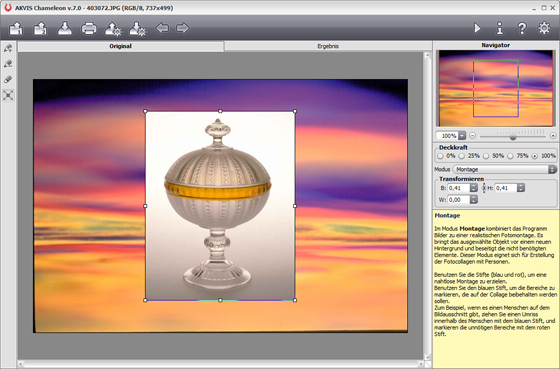Screen dimensions: 560x369
Task: Click the H: value stepper arrows
Action: (x=521, y=188)
